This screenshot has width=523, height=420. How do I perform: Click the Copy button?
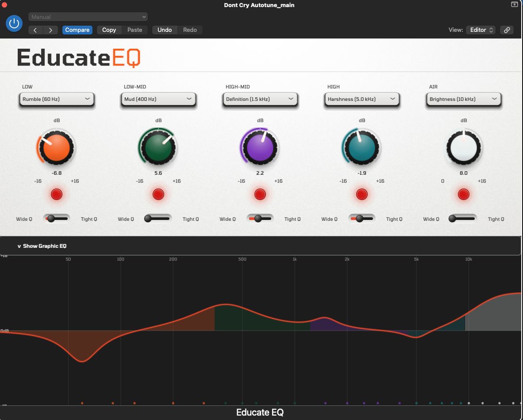pos(109,30)
